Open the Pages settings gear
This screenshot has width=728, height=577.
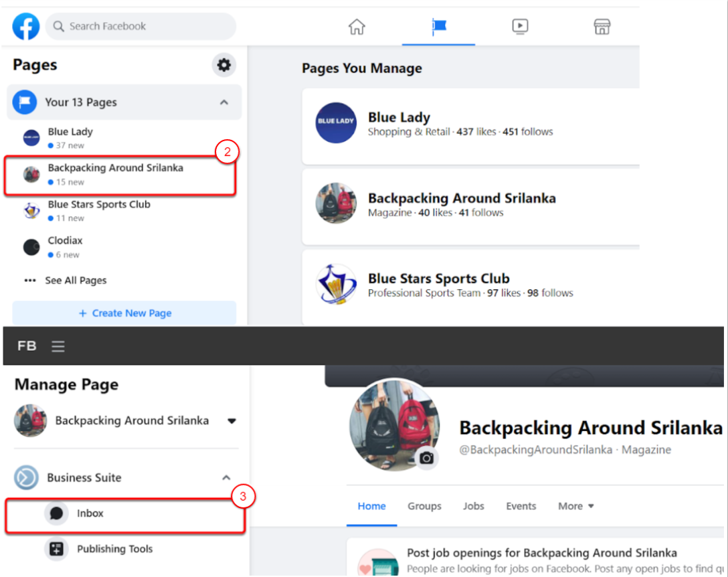tap(224, 65)
